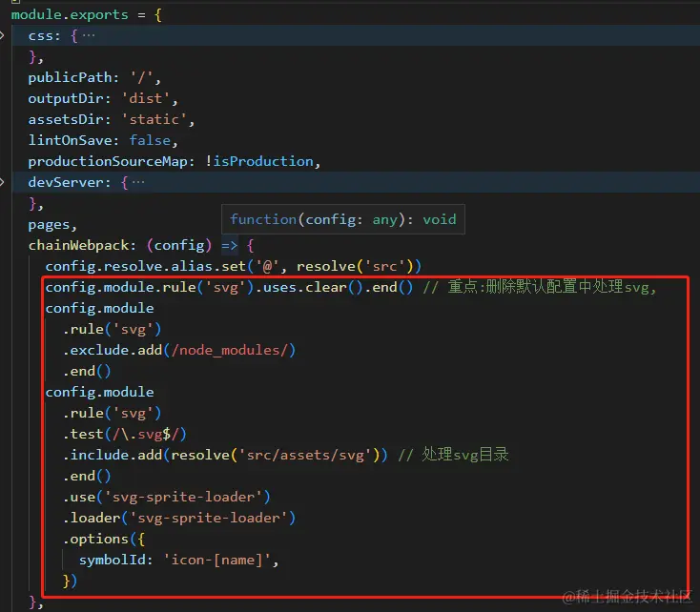Click the pages property line
The height and width of the screenshot is (612, 700).
[x=52, y=225]
